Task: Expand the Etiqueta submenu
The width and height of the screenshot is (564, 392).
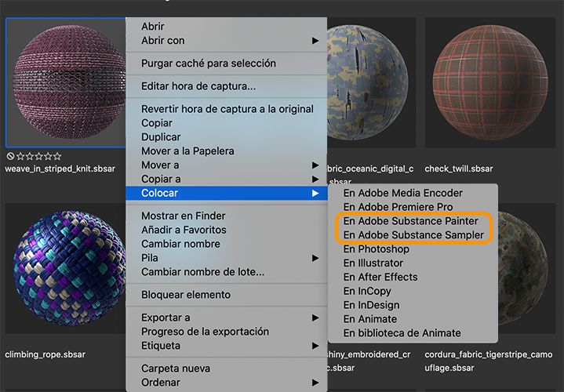Action: 226,346
